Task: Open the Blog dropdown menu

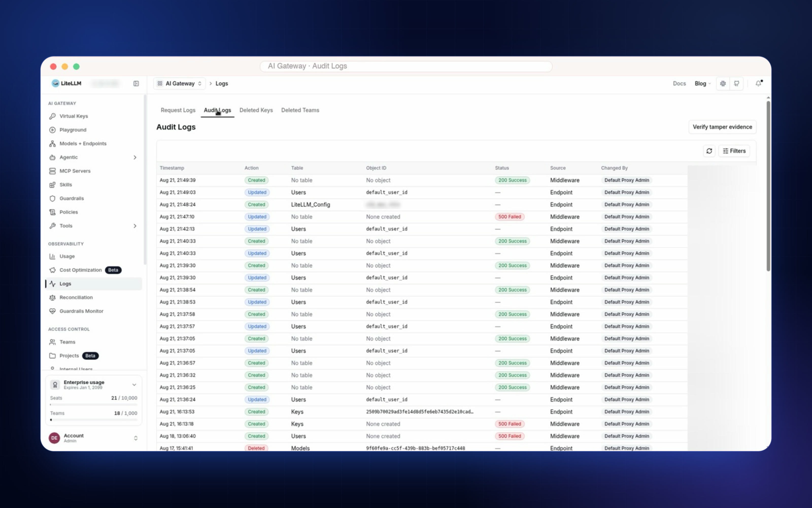Action: pyautogui.click(x=702, y=83)
